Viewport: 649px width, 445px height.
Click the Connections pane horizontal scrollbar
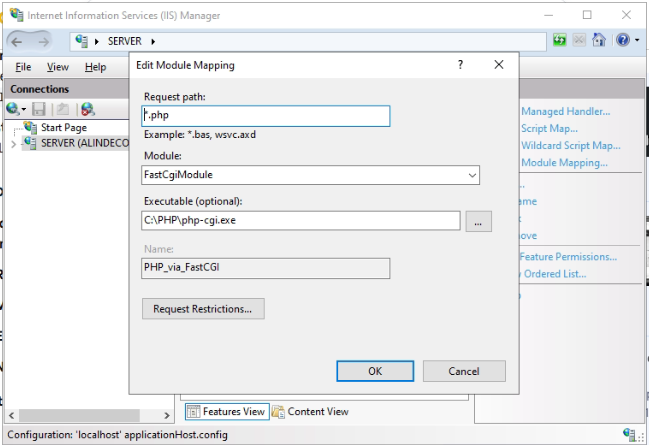pos(89,415)
